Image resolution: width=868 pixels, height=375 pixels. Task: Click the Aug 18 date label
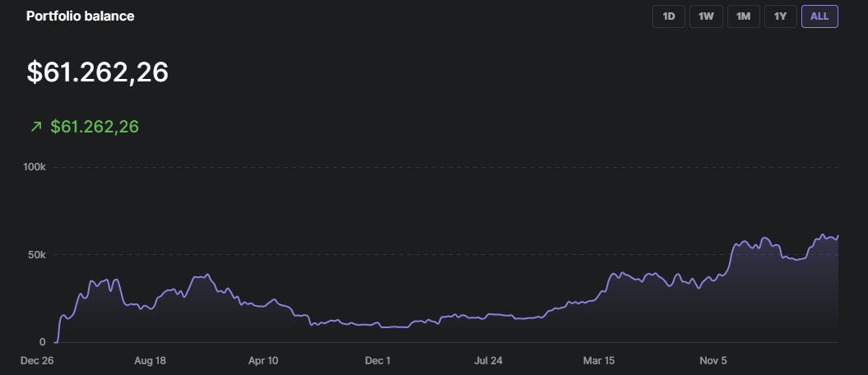tap(150, 361)
